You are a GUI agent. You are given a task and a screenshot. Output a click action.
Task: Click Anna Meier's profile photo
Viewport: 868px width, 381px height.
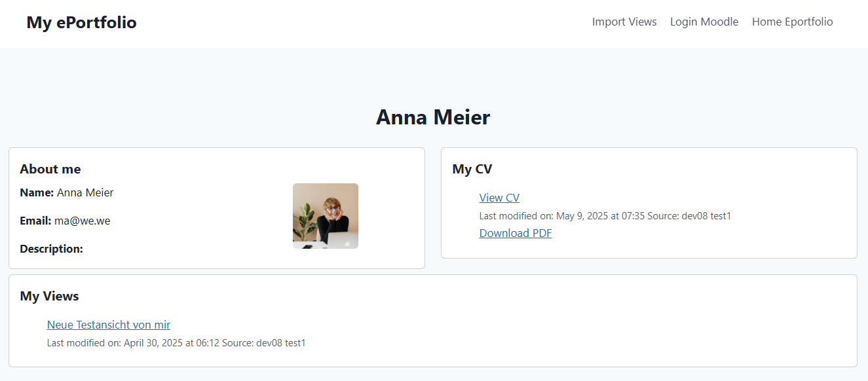pos(326,216)
